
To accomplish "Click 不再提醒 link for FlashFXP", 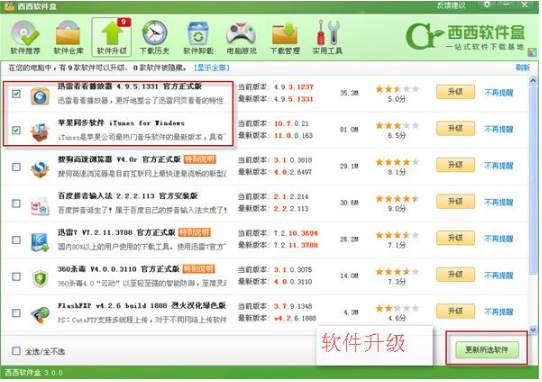I will (498, 312).
